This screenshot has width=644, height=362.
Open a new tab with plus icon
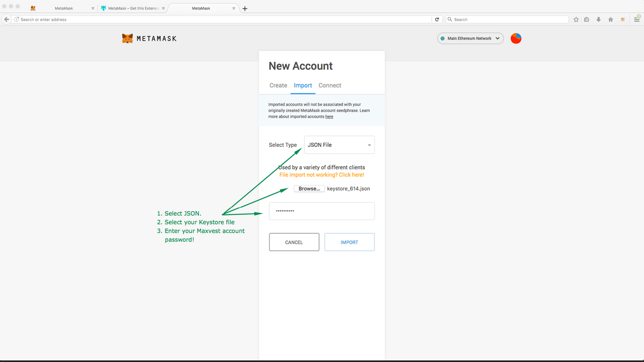245,9
